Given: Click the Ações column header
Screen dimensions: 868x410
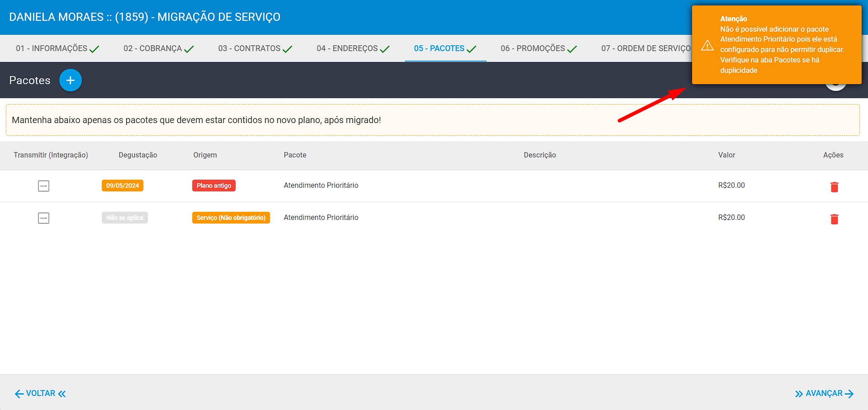Looking at the screenshot, I should 833,155.
